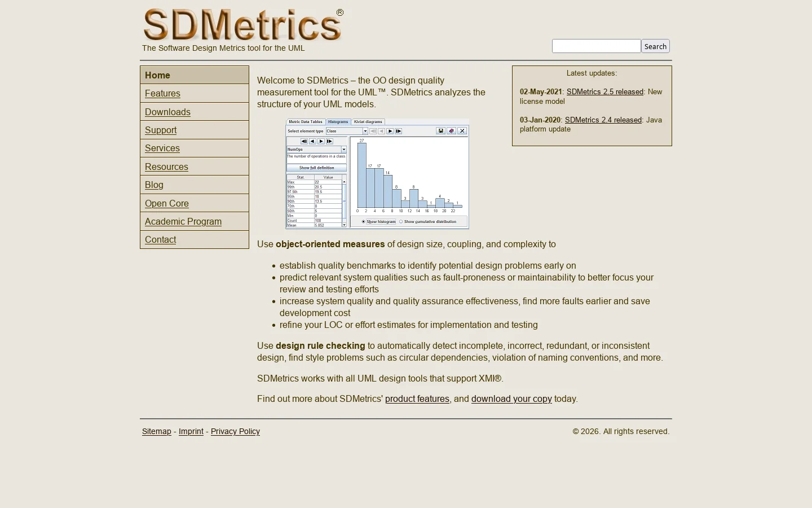Click the tagline 'The Software Design Metrics tool for the UML'
This screenshot has width=812, height=508.
(x=223, y=48)
